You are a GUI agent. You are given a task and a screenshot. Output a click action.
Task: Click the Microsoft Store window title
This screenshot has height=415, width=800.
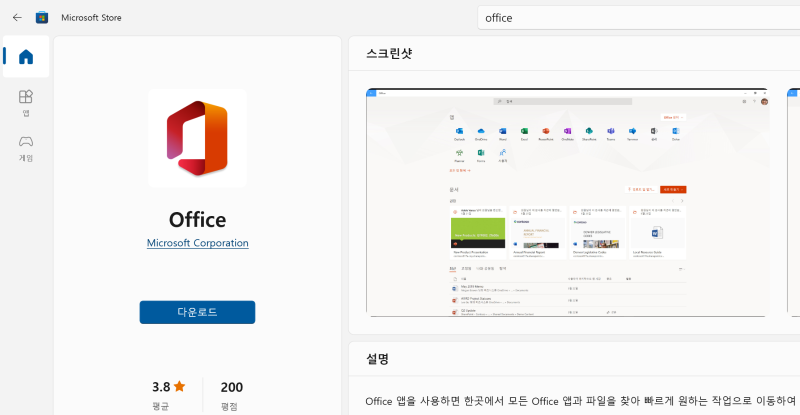pyautogui.click(x=91, y=17)
